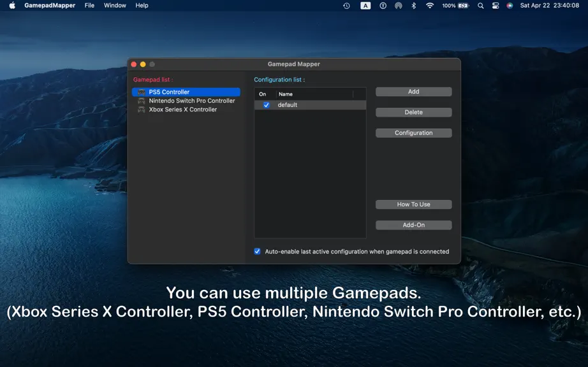The width and height of the screenshot is (588, 367).
Task: Open the AirDrop menu bar icon
Action: click(x=399, y=6)
